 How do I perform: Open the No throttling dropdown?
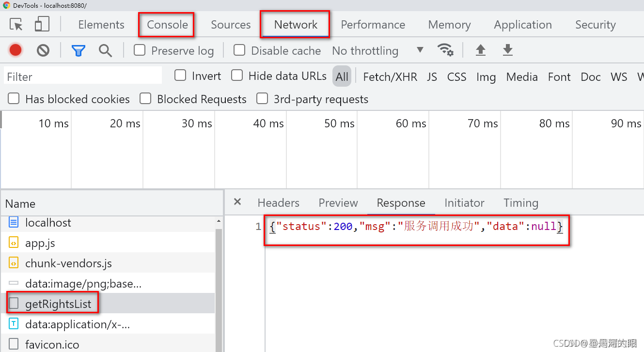coord(378,50)
